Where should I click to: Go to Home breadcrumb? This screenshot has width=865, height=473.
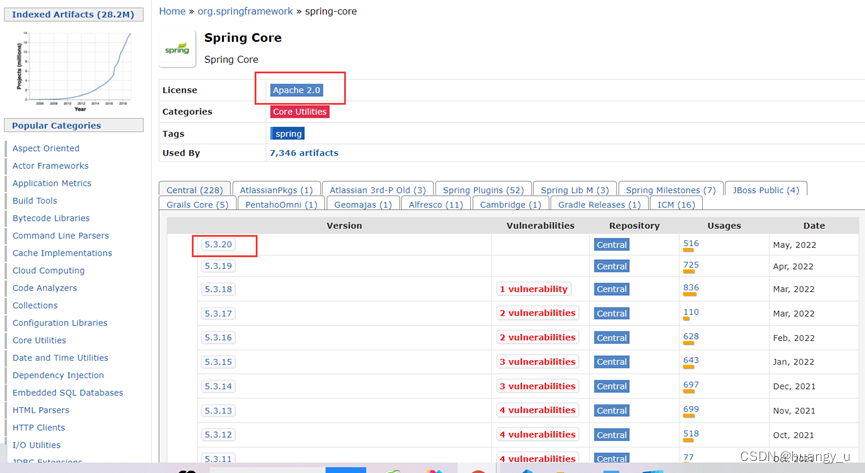(172, 11)
